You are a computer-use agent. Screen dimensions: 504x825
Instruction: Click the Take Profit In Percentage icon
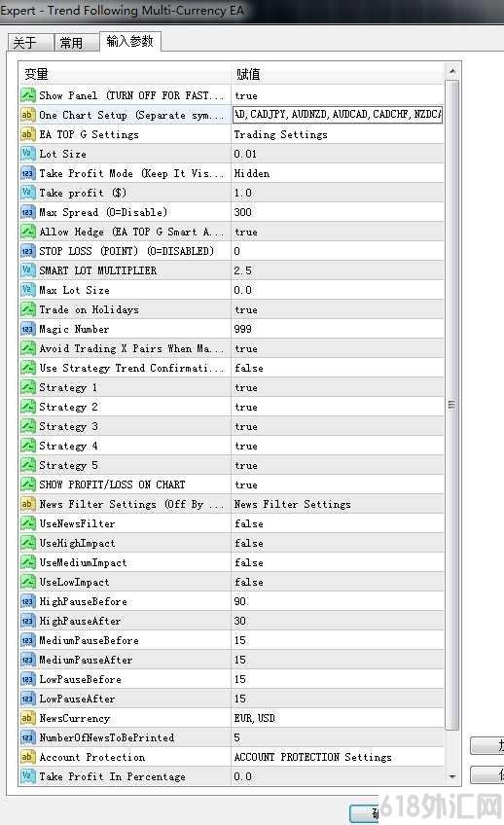pyautogui.click(x=27, y=776)
